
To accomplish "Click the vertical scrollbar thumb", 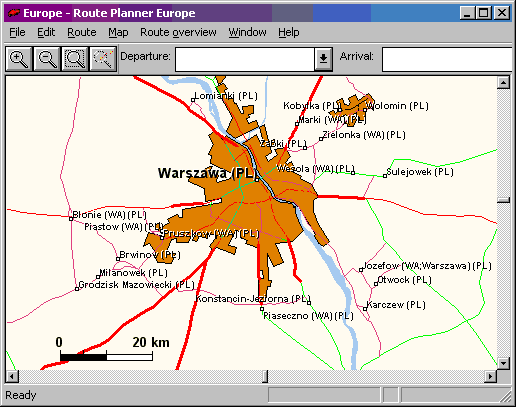I will [503, 200].
